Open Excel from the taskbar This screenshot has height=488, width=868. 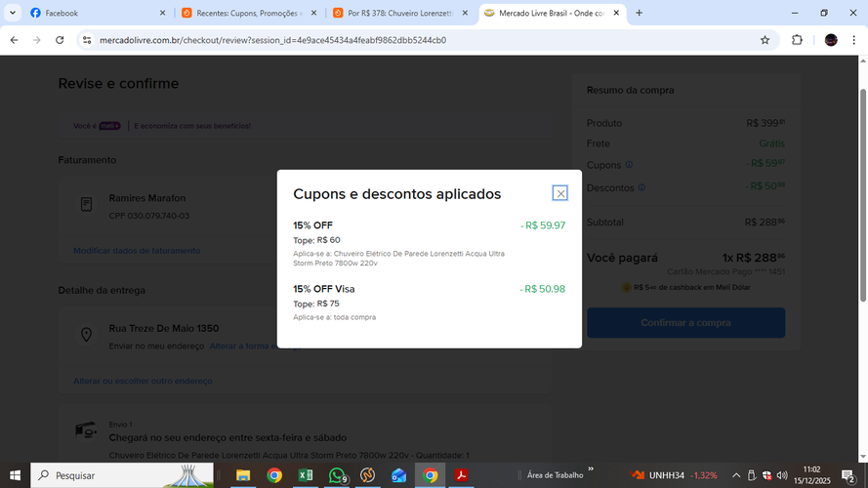tap(305, 475)
